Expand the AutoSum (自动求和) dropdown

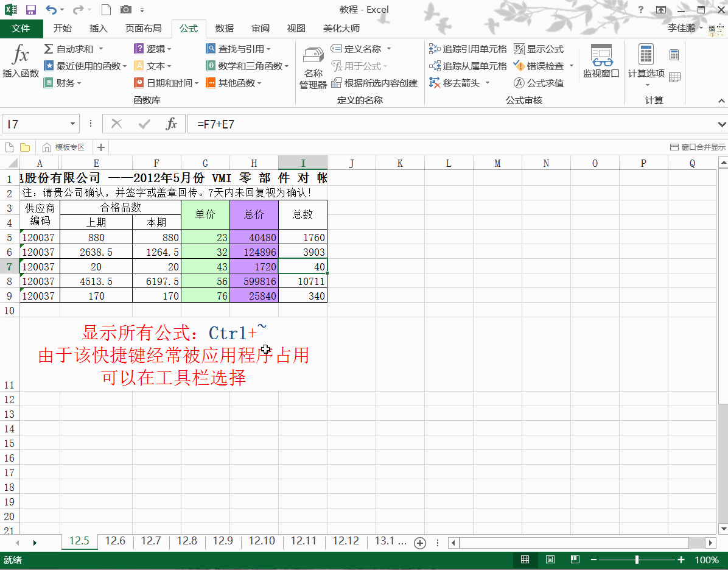coord(101,49)
